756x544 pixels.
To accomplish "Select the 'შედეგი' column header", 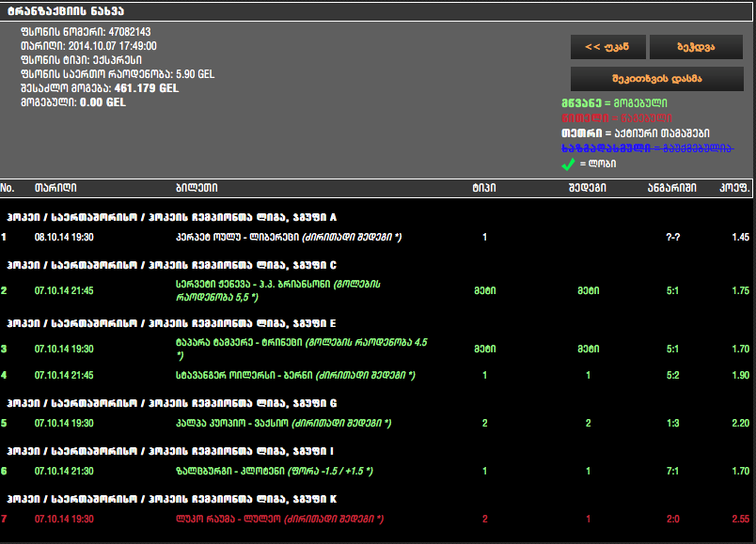I will click(588, 188).
